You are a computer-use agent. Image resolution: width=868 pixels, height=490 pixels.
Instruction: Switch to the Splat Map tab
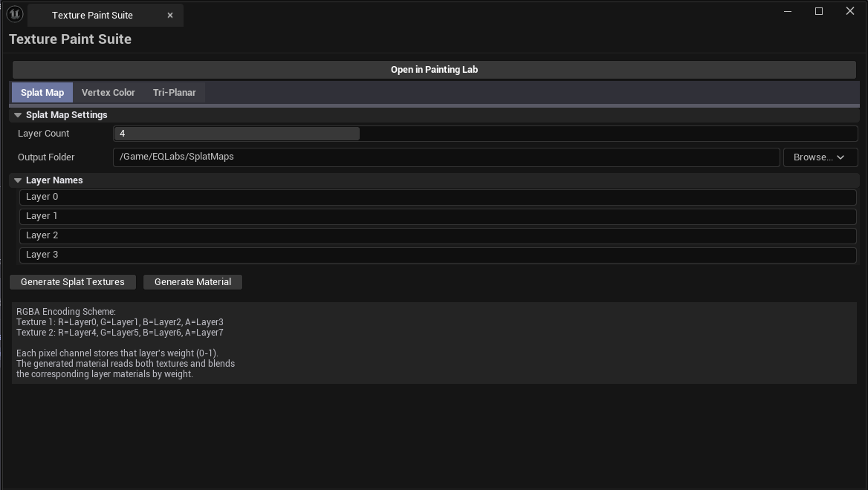(x=42, y=92)
